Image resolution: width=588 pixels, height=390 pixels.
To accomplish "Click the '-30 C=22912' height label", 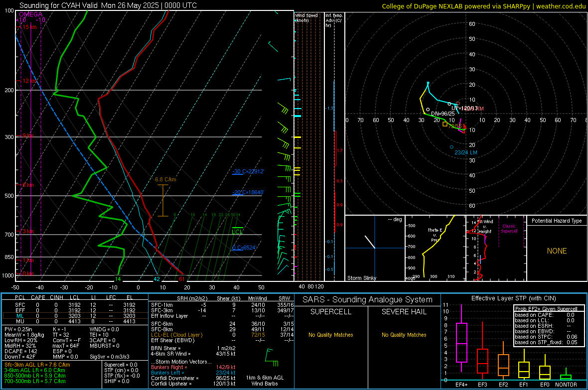I will (x=248, y=171).
